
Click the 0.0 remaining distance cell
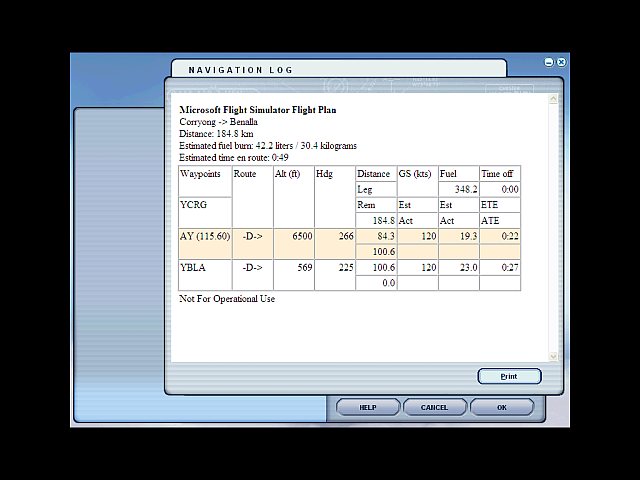[x=376, y=283]
